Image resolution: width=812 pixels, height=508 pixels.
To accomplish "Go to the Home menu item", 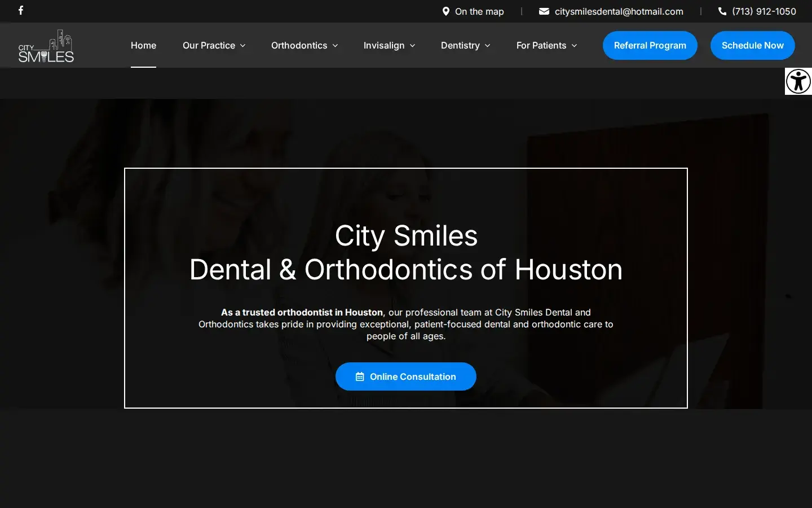I will pos(143,45).
